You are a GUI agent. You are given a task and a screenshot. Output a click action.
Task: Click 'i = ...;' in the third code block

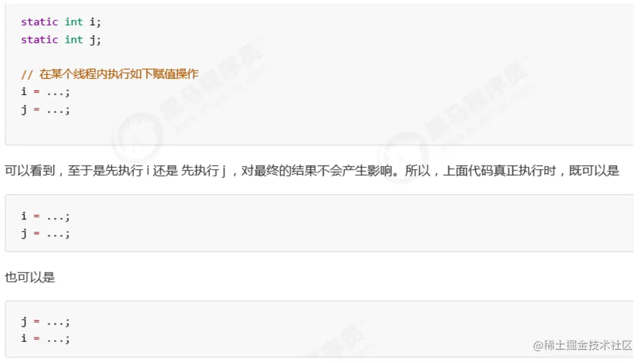coord(46,339)
